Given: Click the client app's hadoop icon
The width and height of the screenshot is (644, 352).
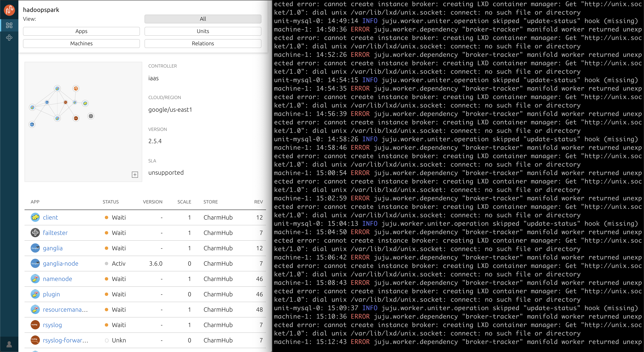Looking at the screenshot, I should pos(35,217).
